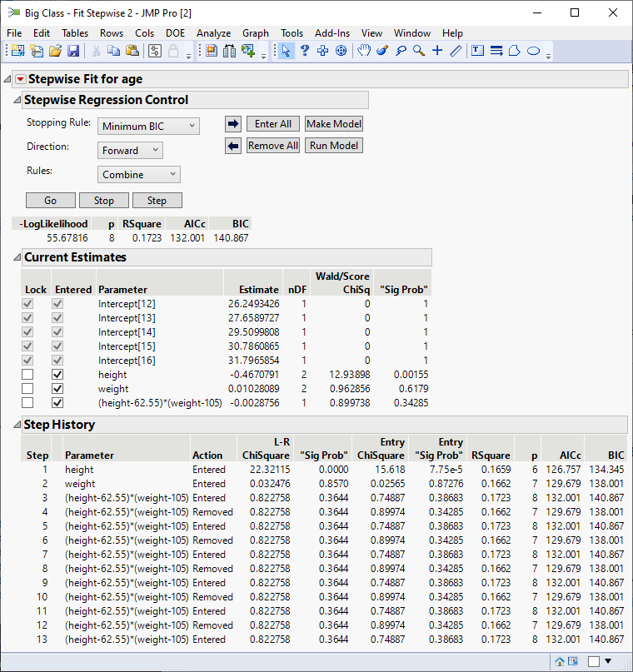Image resolution: width=633 pixels, height=672 pixels.
Task: Select the Help question mark tool
Action: 305,51
